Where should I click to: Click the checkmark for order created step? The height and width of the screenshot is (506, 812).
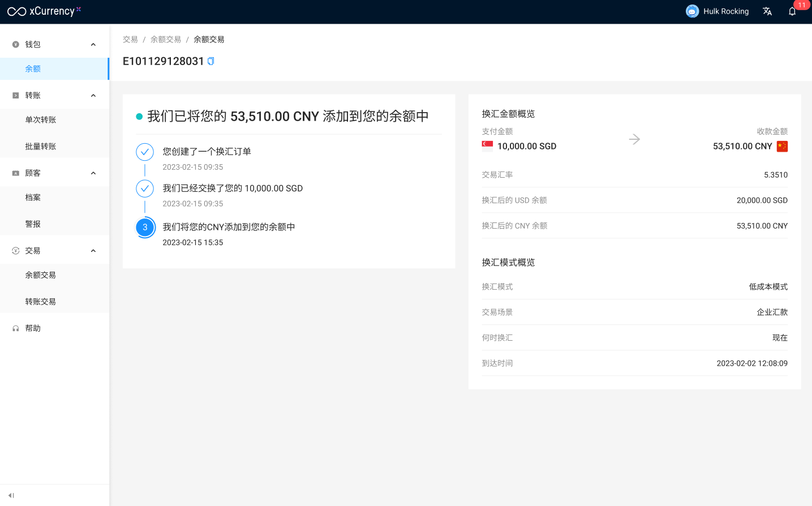(145, 152)
